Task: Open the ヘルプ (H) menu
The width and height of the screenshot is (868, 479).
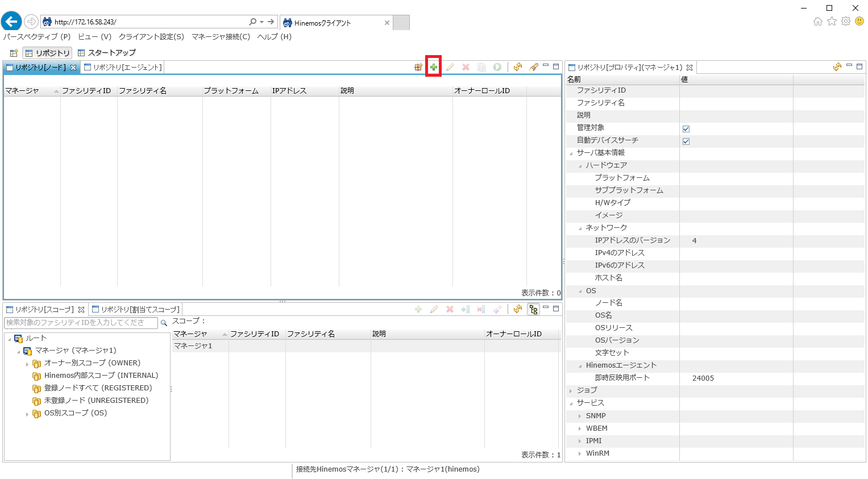Action: tap(274, 37)
